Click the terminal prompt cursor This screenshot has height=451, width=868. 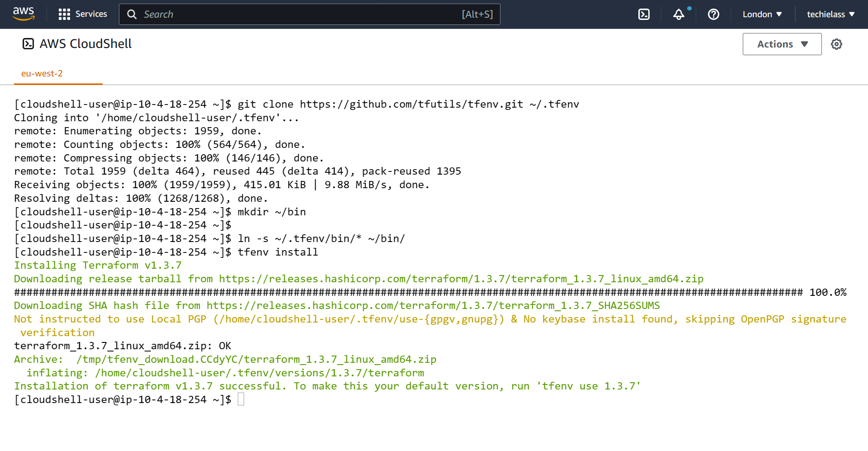(241, 399)
